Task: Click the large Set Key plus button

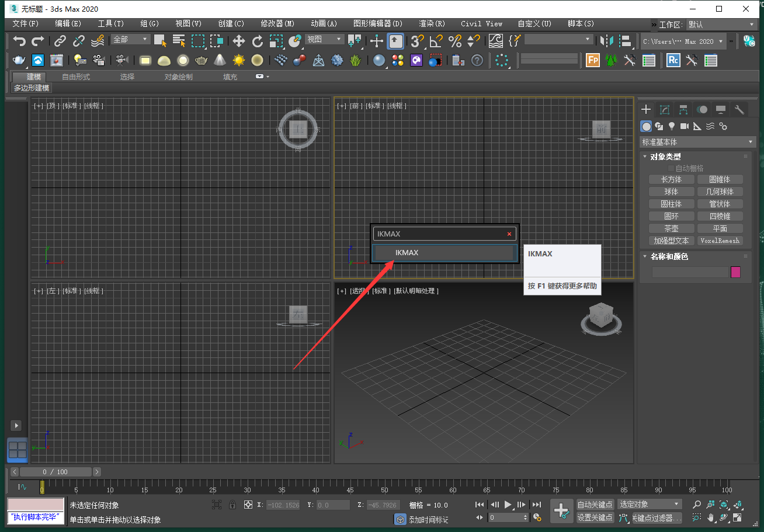Action: 561,511
